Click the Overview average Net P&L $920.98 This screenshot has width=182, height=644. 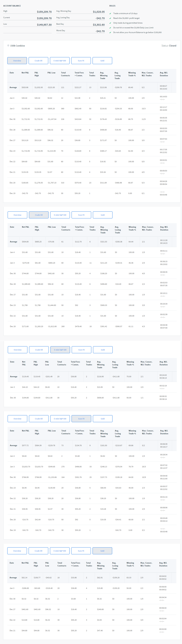click(x=25, y=88)
